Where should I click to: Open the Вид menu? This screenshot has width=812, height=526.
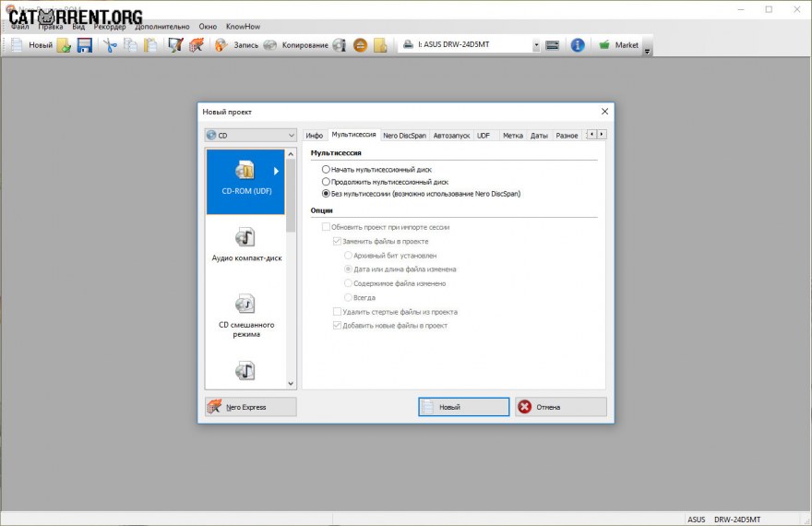tap(78, 27)
